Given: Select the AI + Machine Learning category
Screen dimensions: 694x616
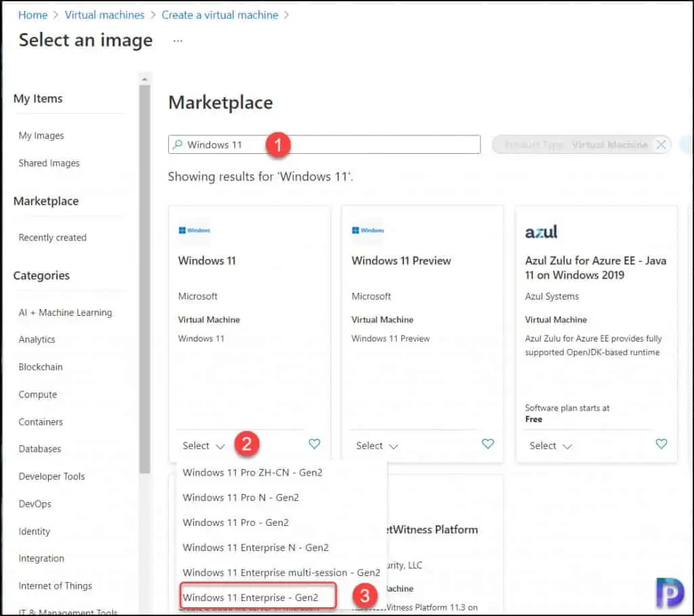Looking at the screenshot, I should click(x=65, y=312).
